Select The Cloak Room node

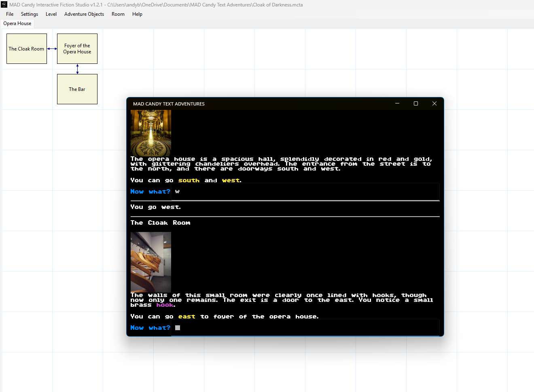tap(27, 49)
